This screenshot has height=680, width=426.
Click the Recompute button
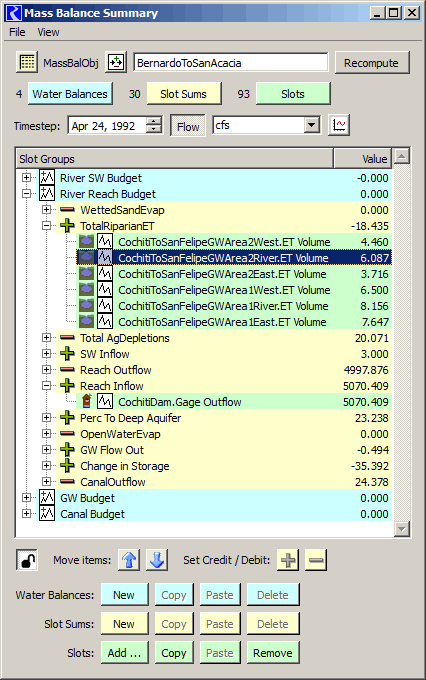(x=372, y=62)
